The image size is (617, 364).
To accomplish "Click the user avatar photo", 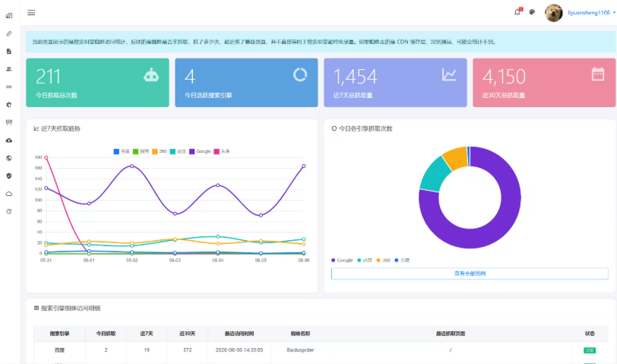I will 554,13.
